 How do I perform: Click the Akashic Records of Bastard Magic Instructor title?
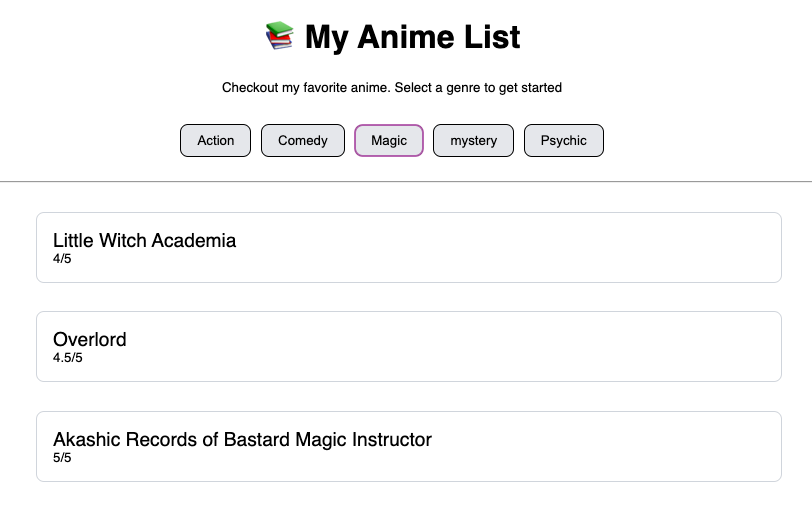[x=242, y=439]
